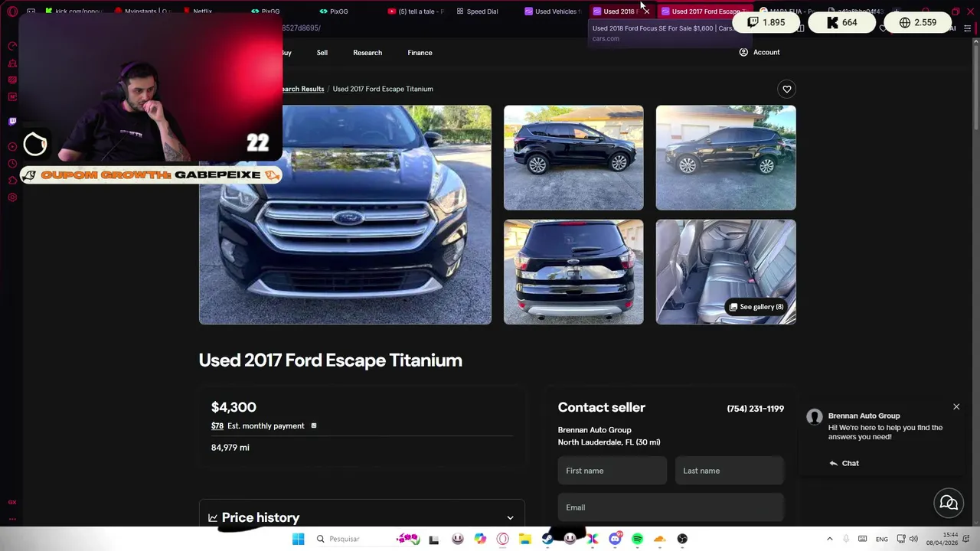Open GX Cleaner broom icon in sidebar
Image resolution: width=980 pixels, height=551 pixels.
(12, 63)
